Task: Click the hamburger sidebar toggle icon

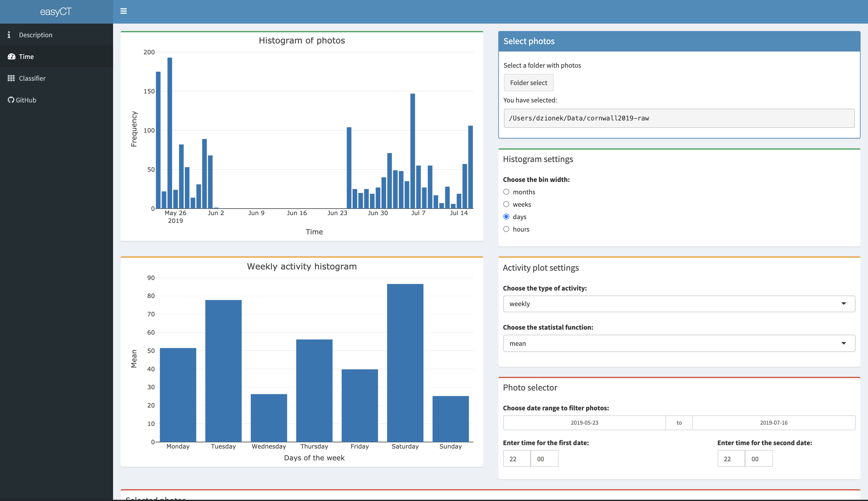Action: coord(123,11)
